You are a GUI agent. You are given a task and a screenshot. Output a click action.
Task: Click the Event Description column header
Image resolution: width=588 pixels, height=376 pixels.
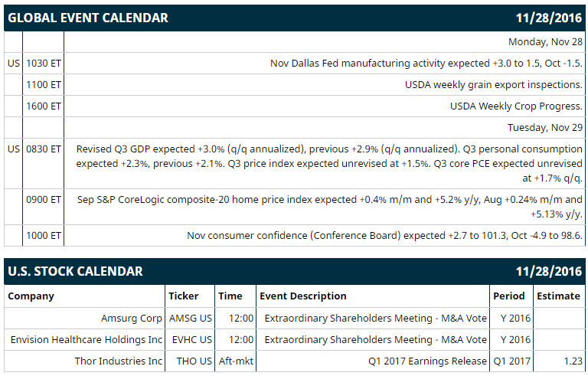coord(303,296)
